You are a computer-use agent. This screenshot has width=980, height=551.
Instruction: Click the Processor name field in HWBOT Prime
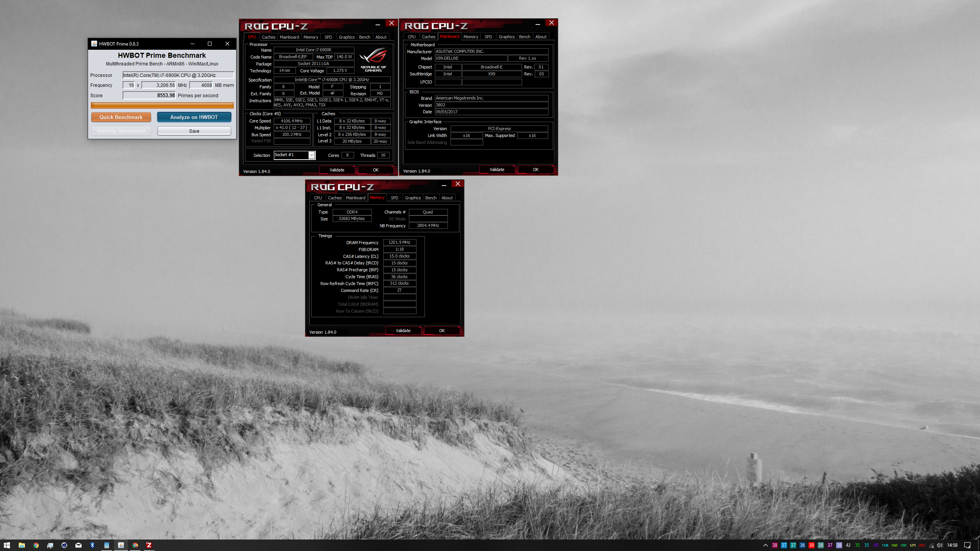[x=178, y=75]
